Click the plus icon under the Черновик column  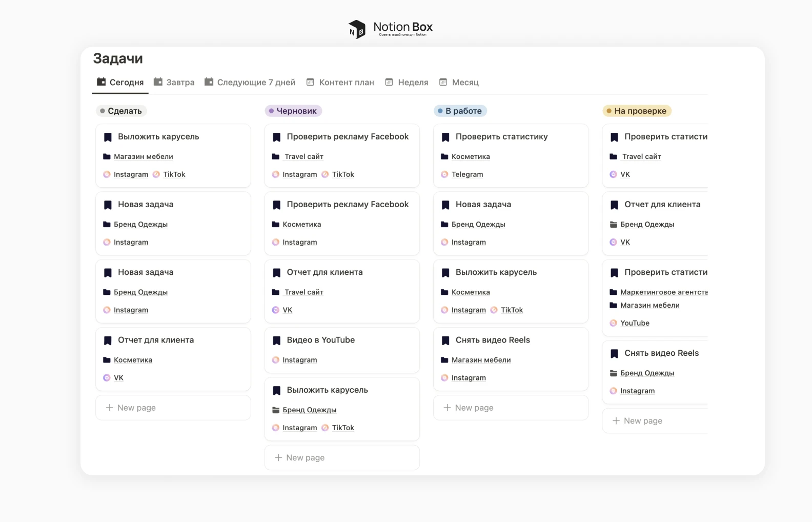click(278, 457)
